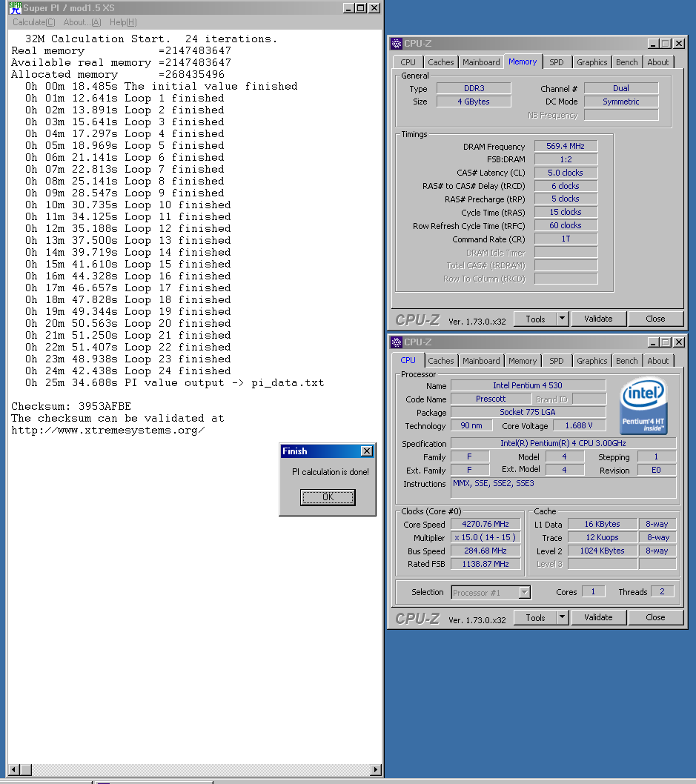Close the upper CPU-Z Memory window
The height and width of the screenshot is (784, 696).
pos(678,44)
